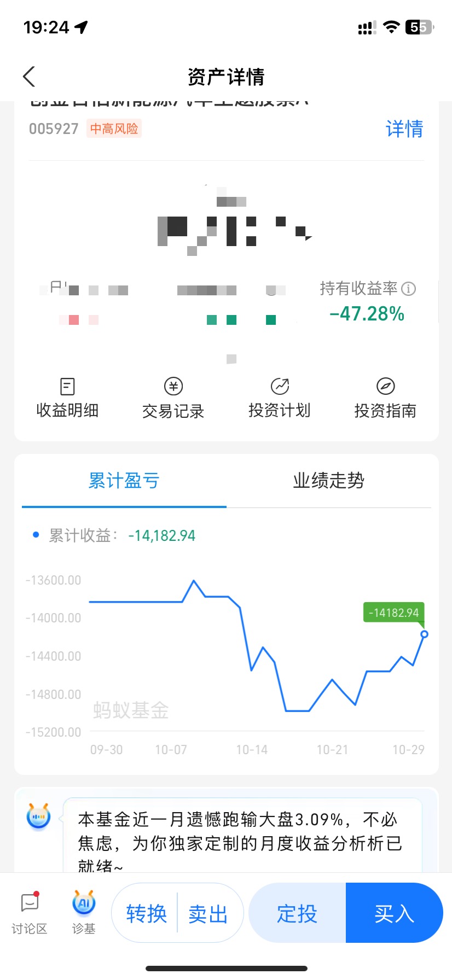The width and height of the screenshot is (452, 980).
Task: Tap the Wi-Fi icon in status bar
Action: coord(391,27)
